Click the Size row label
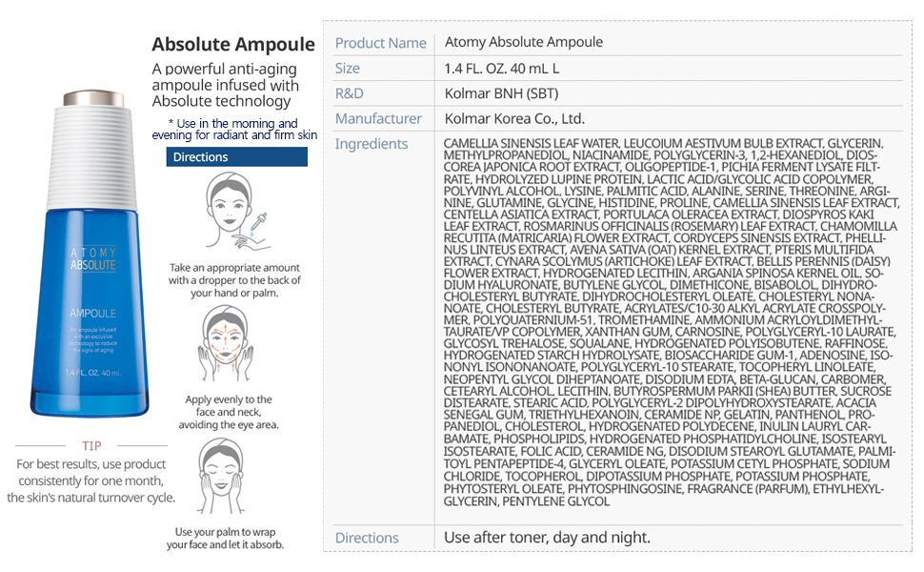Screen dimensions: 924x572 pos(348,69)
